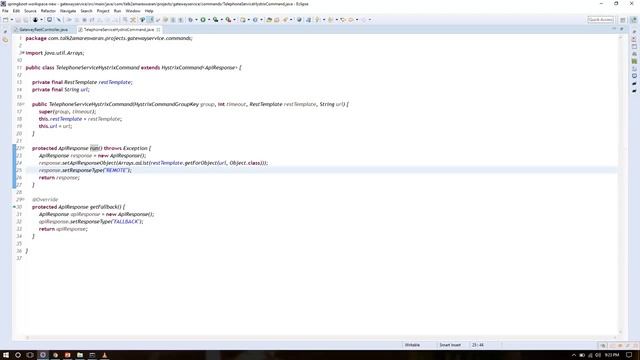Screen dimensions: 640x360
Task: Maximize the editor area
Action: click(x=622, y=29)
